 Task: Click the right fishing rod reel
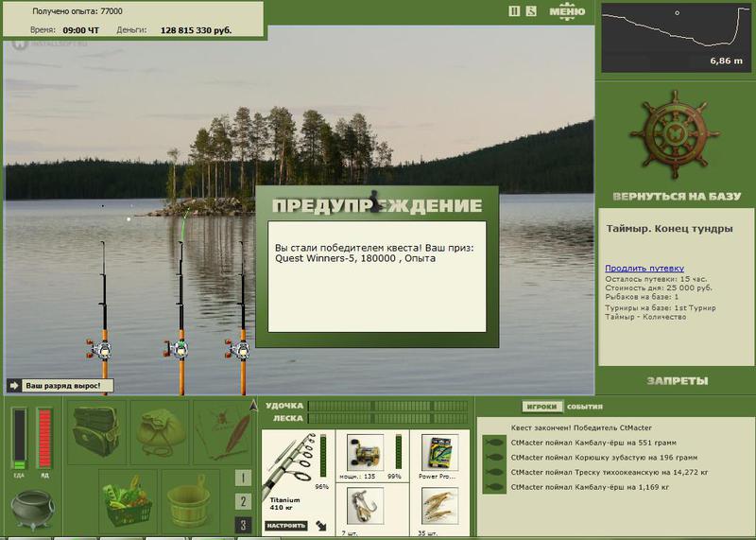[x=238, y=349]
